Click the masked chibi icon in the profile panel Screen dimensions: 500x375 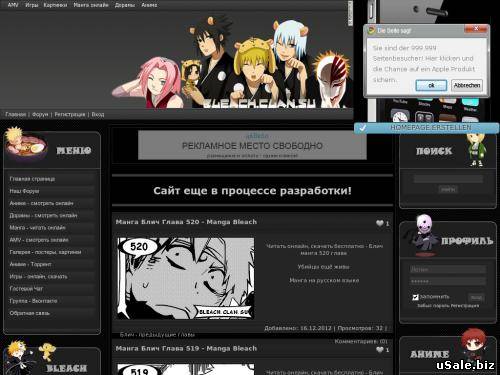pos(422,235)
